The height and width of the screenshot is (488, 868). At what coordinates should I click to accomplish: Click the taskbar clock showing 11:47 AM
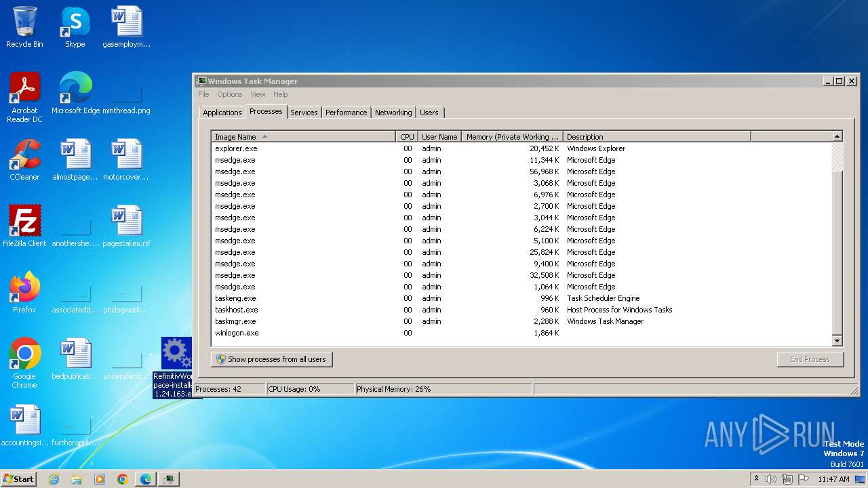click(x=833, y=479)
